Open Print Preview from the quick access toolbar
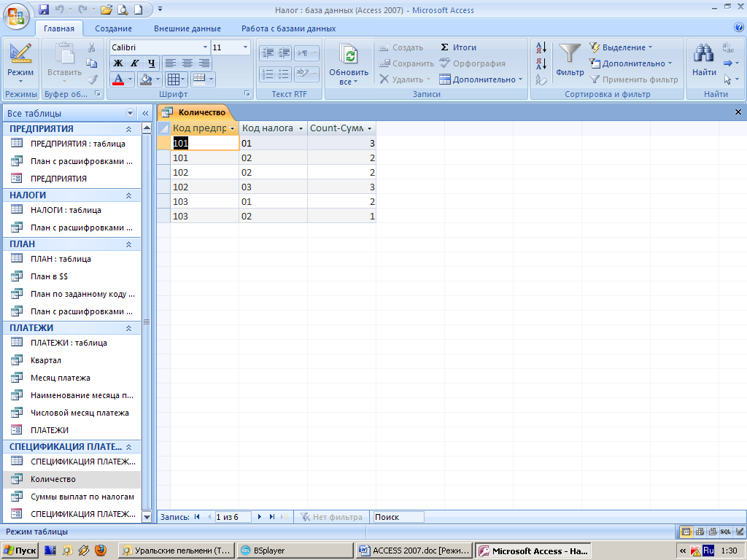 pyautogui.click(x=123, y=9)
